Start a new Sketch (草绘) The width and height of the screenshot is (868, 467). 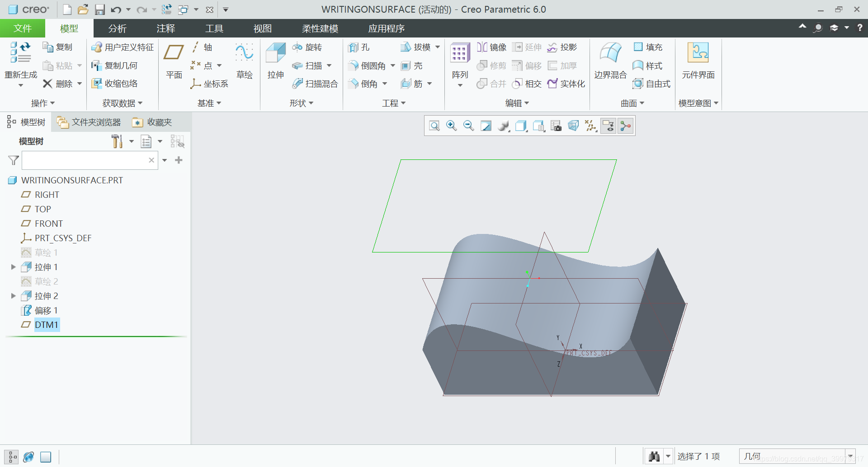point(245,61)
